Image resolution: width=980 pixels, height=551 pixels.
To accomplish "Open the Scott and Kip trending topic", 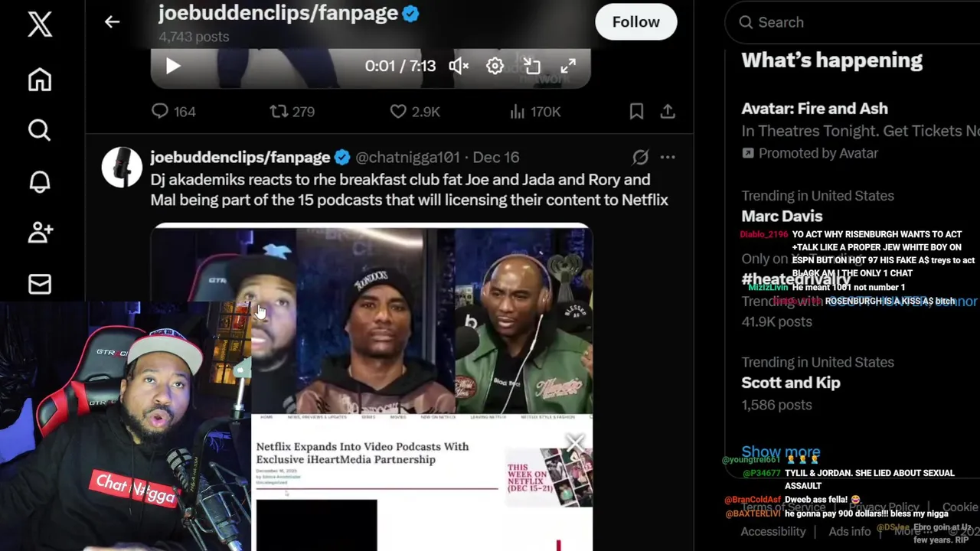I will (791, 383).
